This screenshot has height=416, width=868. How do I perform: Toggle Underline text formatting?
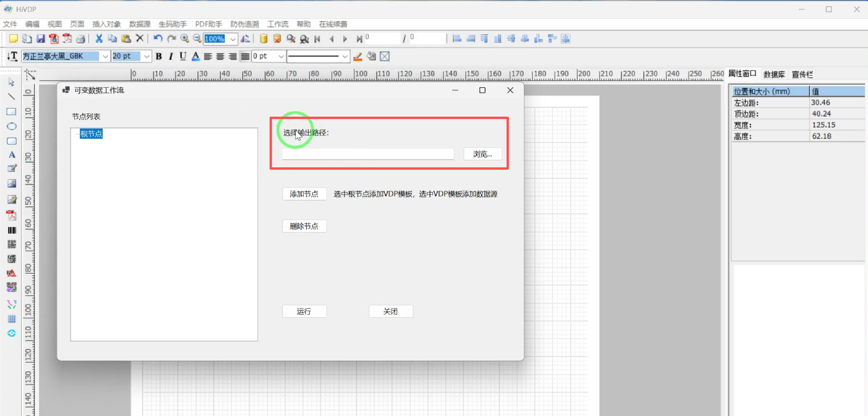point(183,57)
